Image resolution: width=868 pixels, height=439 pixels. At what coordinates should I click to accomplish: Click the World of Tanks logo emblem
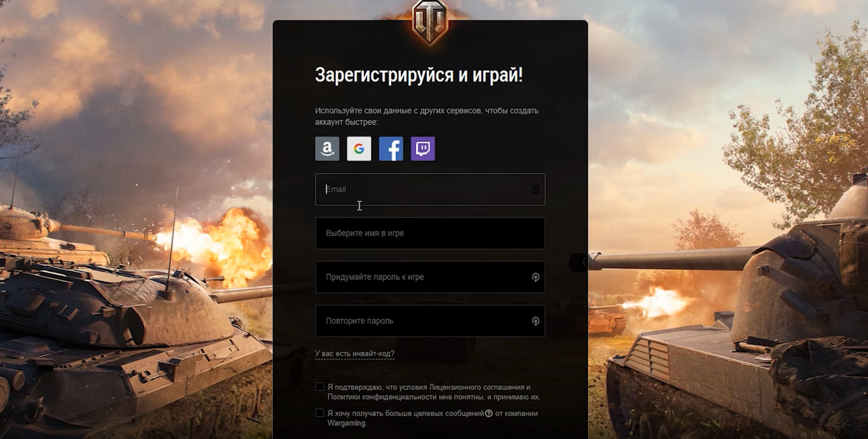click(x=430, y=22)
